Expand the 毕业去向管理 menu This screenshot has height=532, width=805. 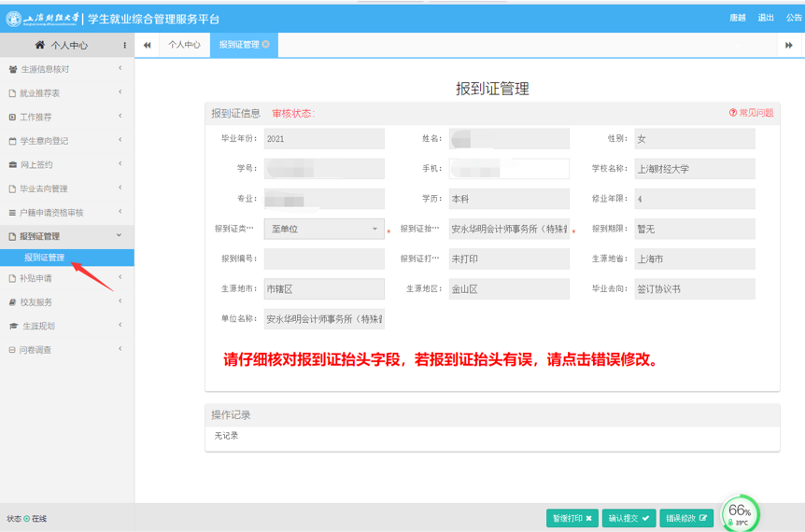tap(120, 188)
